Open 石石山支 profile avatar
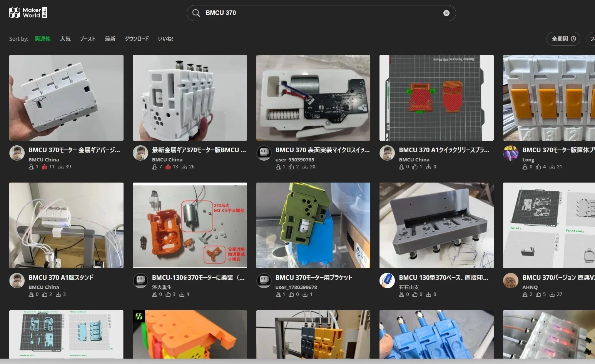The width and height of the screenshot is (595, 364). tap(387, 281)
